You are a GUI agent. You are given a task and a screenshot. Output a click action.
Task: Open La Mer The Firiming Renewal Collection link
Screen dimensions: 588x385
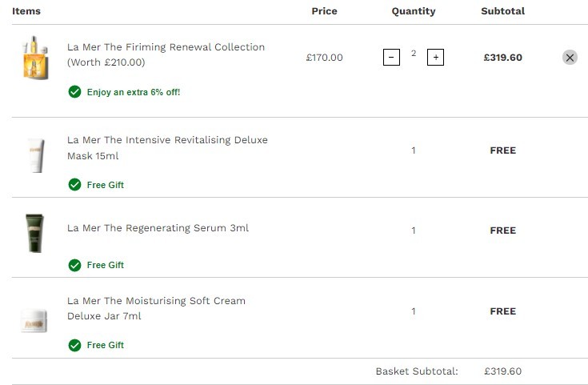point(166,54)
